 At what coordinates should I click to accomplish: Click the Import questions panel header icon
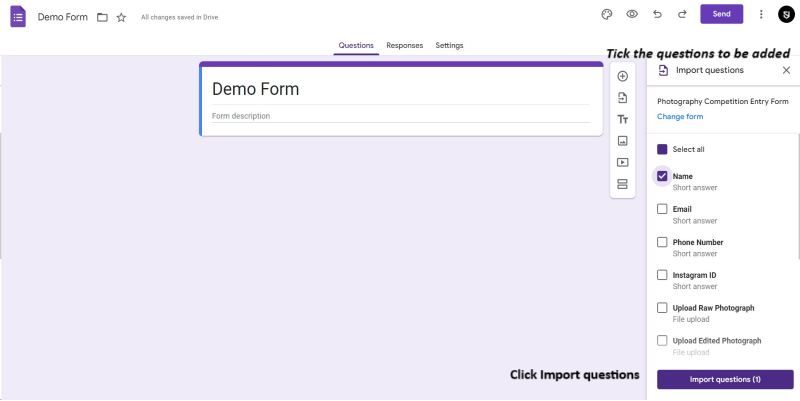[663, 70]
